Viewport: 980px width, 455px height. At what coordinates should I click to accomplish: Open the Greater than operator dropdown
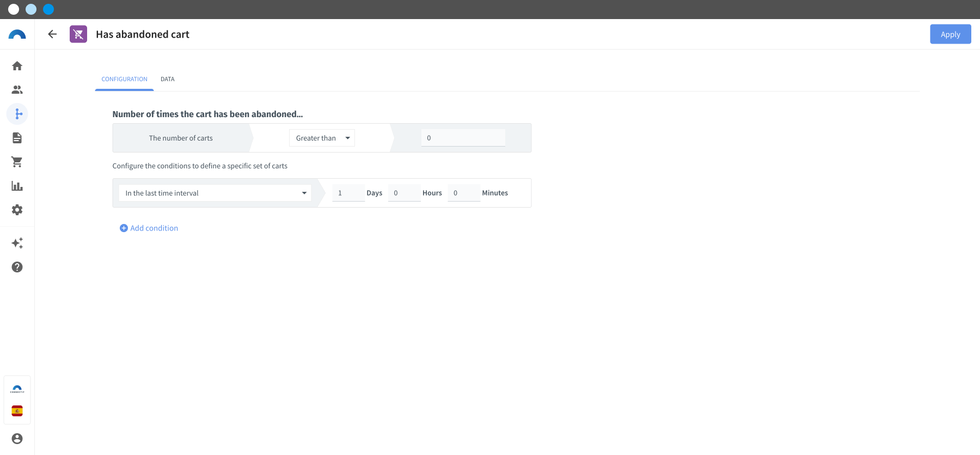(x=322, y=138)
